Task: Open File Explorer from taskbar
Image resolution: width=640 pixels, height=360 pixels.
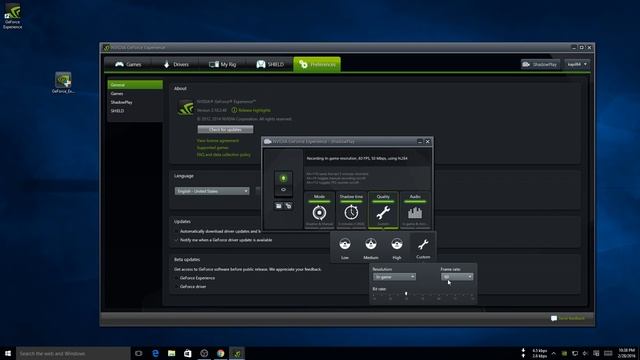Action: click(171, 353)
